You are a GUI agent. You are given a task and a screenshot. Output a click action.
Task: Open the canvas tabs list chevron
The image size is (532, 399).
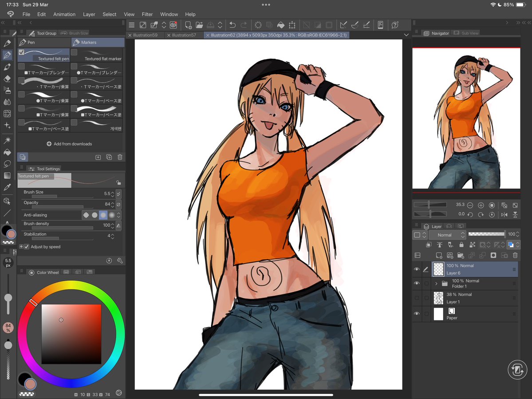[x=406, y=35]
